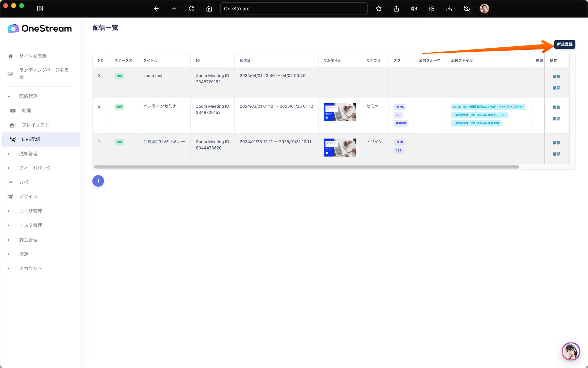
Task: Open the chat support avatar icon
Action: [570, 351]
